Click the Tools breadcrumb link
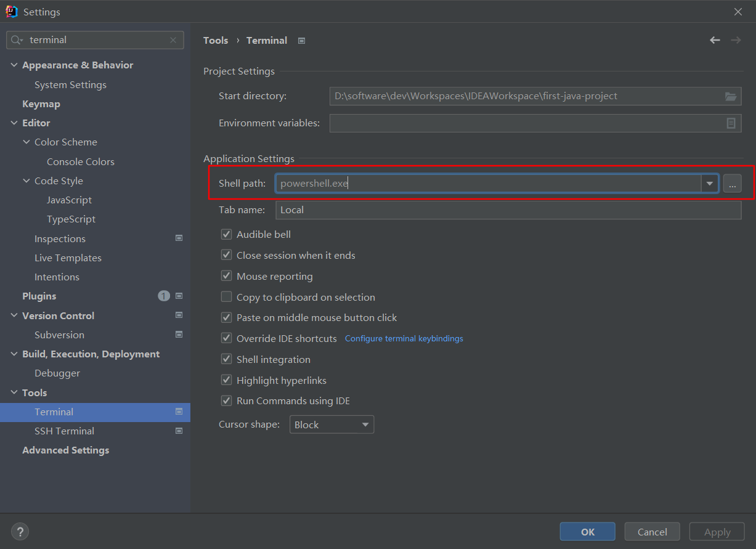This screenshot has width=756, height=549. coord(216,40)
